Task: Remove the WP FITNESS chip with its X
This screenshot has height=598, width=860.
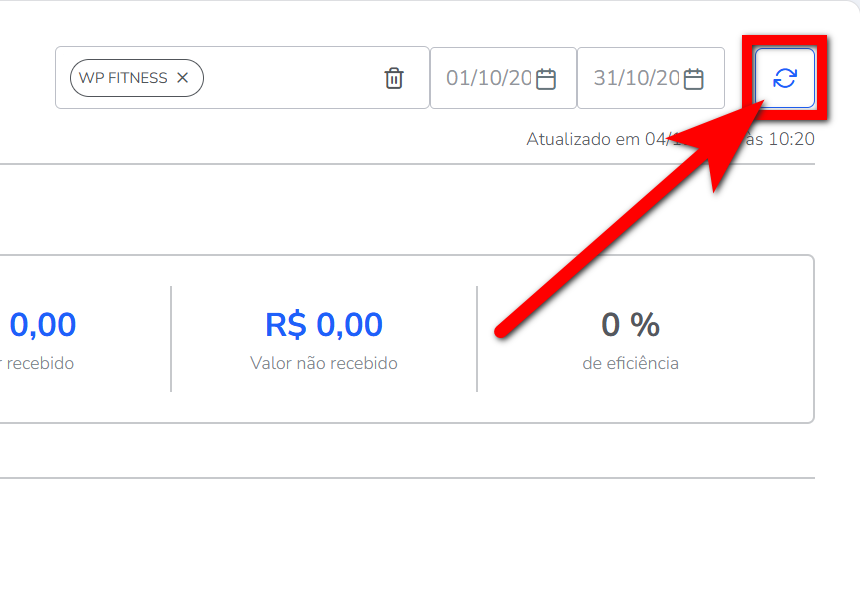Action: [183, 78]
